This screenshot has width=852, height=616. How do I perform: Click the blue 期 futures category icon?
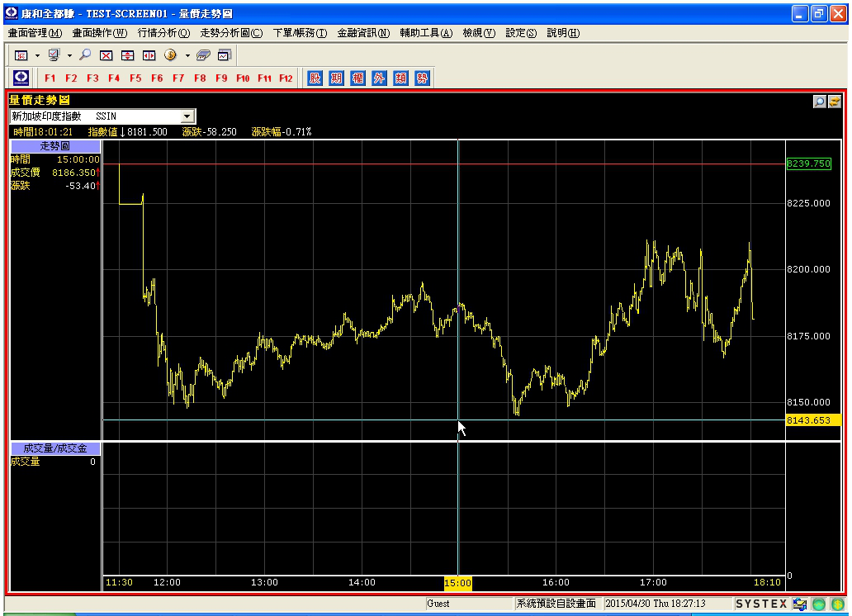pos(336,78)
